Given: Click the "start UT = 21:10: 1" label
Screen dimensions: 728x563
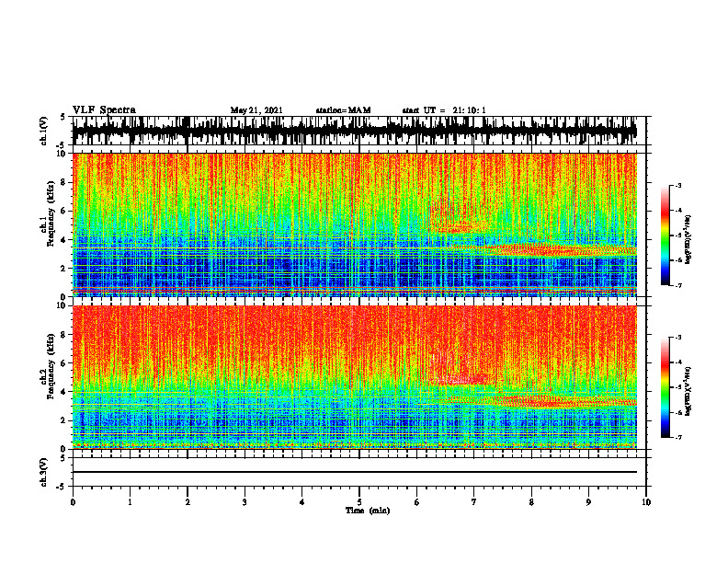Looking at the screenshot, I should point(444,110).
